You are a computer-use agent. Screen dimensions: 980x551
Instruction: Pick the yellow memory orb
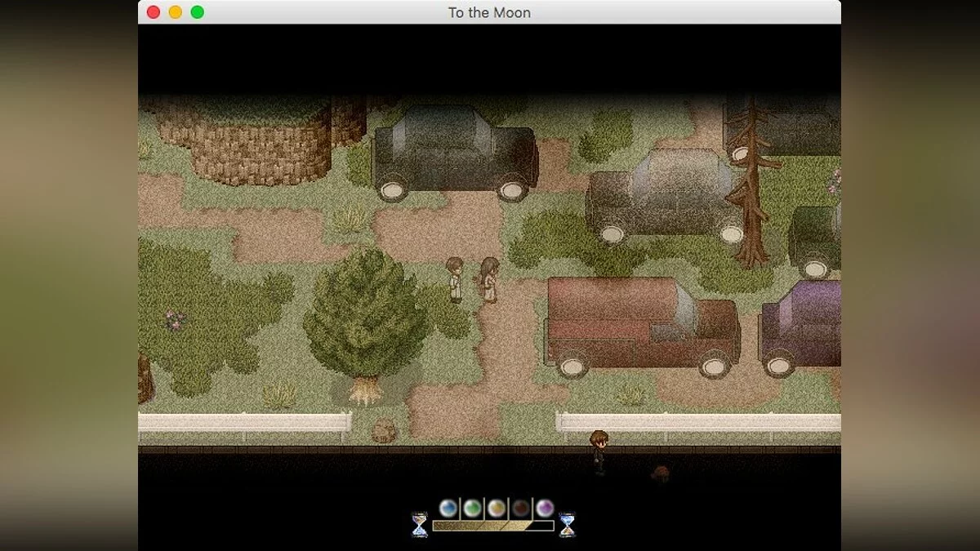click(497, 509)
